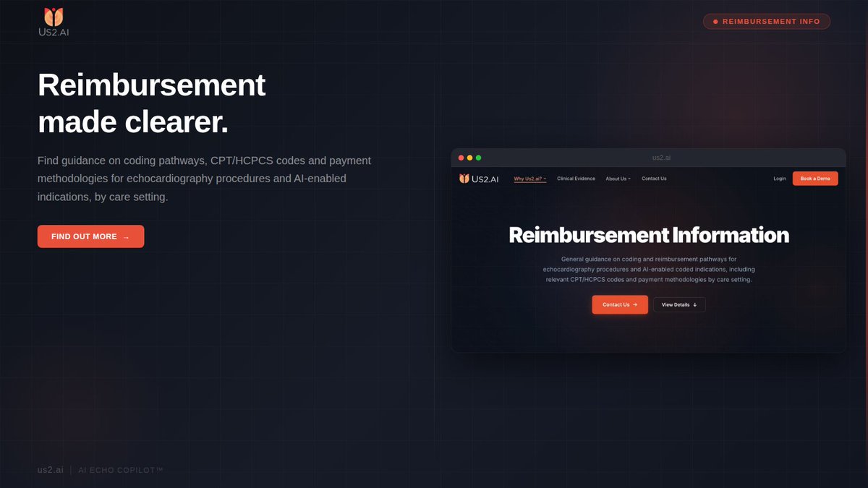The height and width of the screenshot is (488, 868).
Task: Click the AI ECHO COPILOT footer text
Action: 121,470
